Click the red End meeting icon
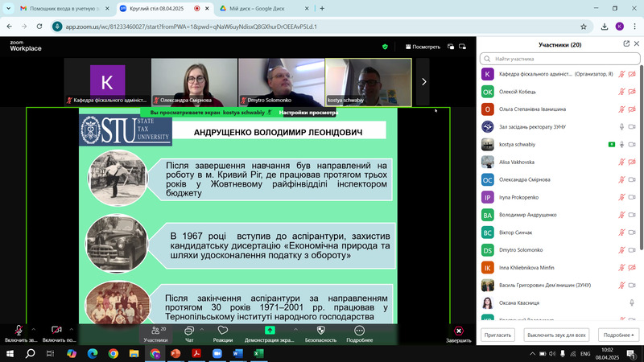Screen dimensions: 644x362 click(x=459, y=331)
